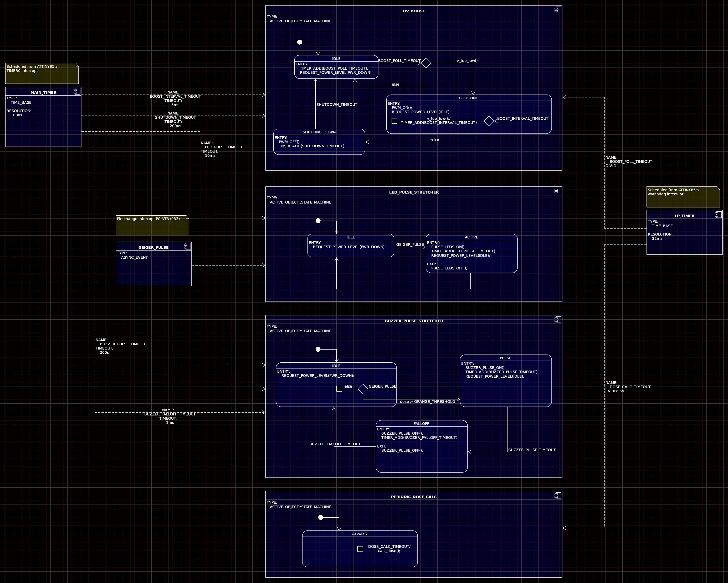Click the component icon in PERIODIC_DOSE_CALC header
The image size is (728, 583).
558,495
